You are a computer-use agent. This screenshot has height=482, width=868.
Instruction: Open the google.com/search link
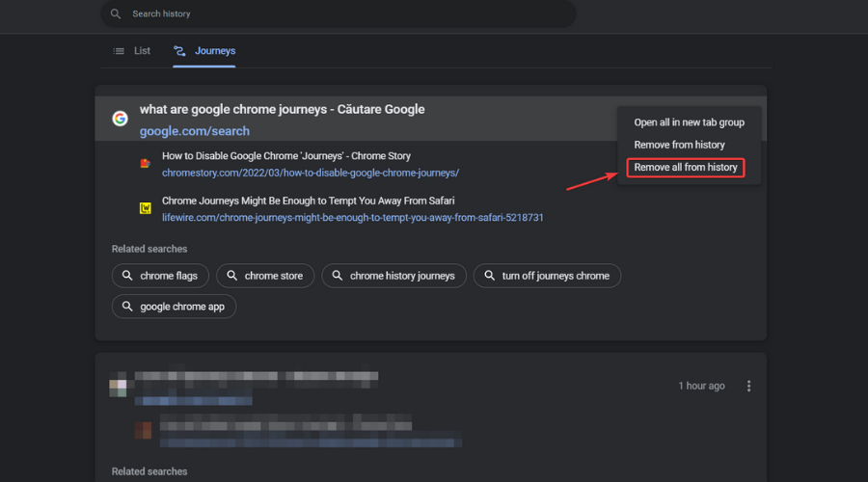pos(194,131)
